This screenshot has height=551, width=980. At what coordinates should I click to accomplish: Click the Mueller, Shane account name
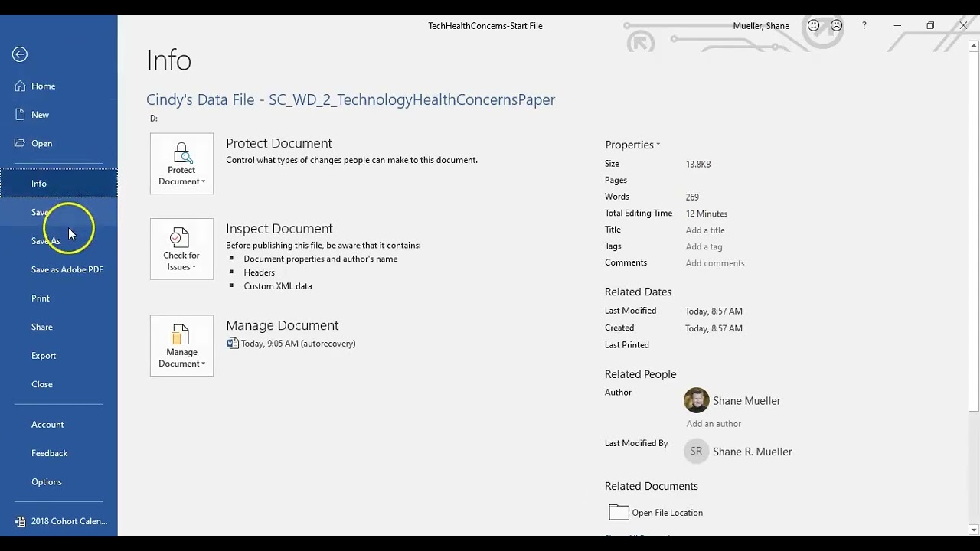point(761,26)
